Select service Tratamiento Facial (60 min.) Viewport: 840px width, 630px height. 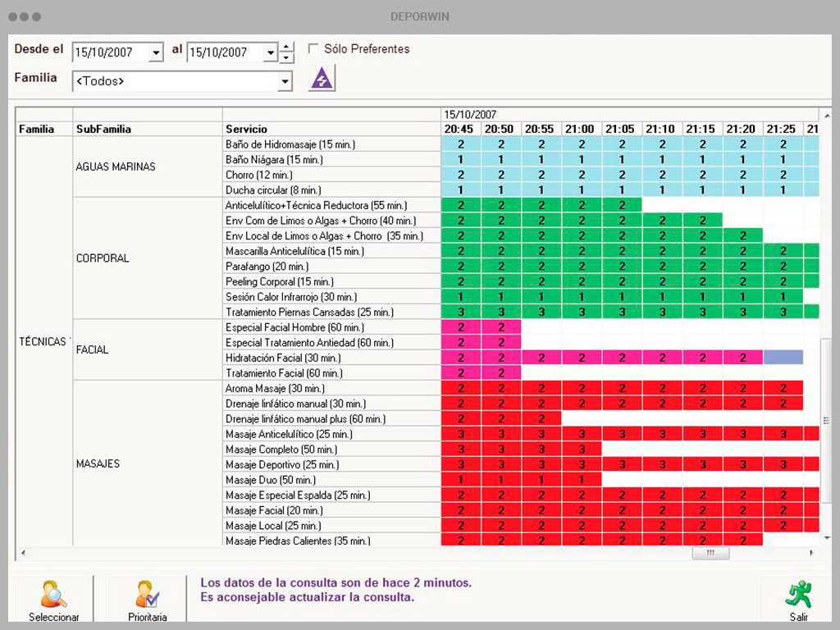331,373
